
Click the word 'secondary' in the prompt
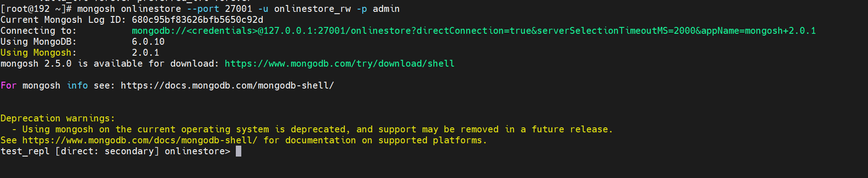click(x=129, y=151)
